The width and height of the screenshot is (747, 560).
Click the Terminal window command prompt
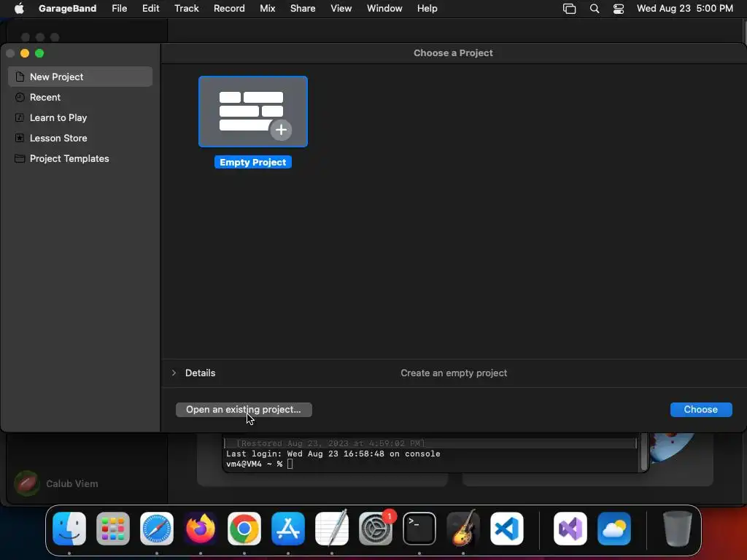259,464
